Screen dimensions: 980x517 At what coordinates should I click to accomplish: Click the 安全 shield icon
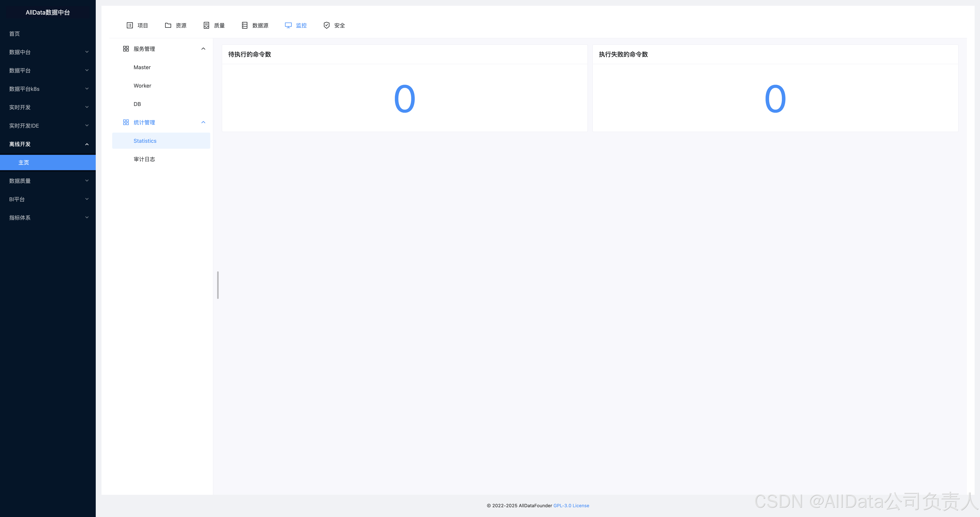[x=326, y=25]
